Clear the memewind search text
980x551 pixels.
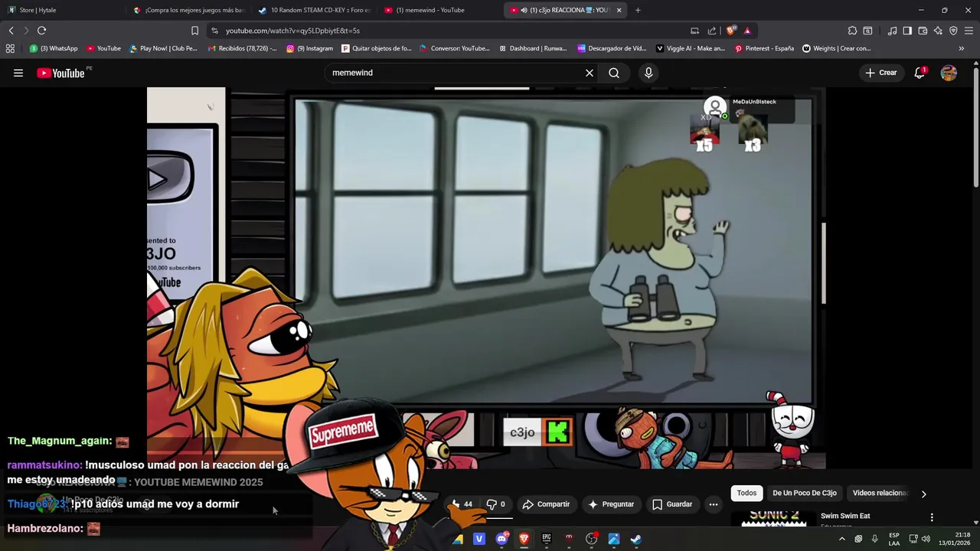coord(590,73)
